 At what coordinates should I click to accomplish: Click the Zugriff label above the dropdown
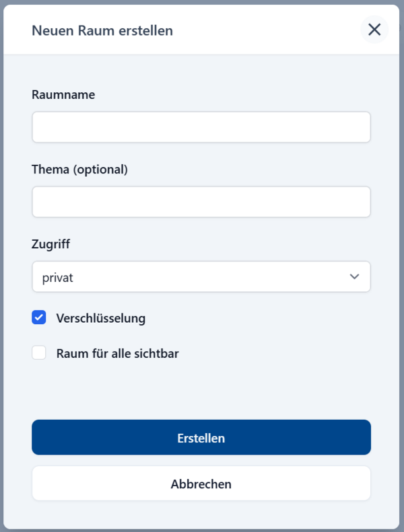[x=50, y=244]
